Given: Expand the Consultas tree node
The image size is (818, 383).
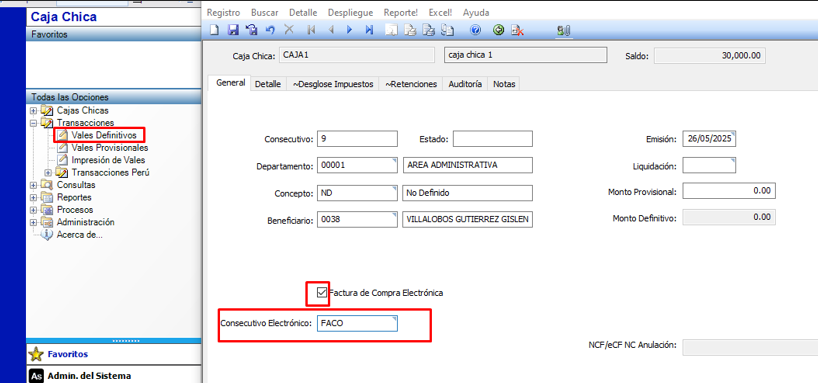Looking at the screenshot, I should (34, 185).
